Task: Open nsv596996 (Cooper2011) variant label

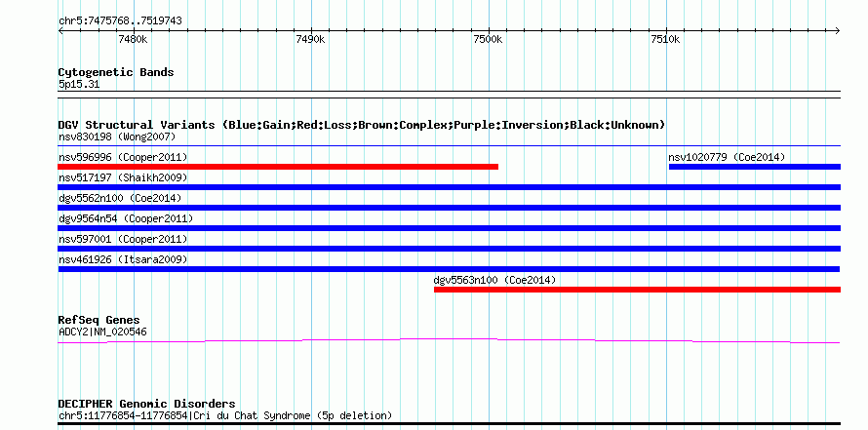Action: 123,157
